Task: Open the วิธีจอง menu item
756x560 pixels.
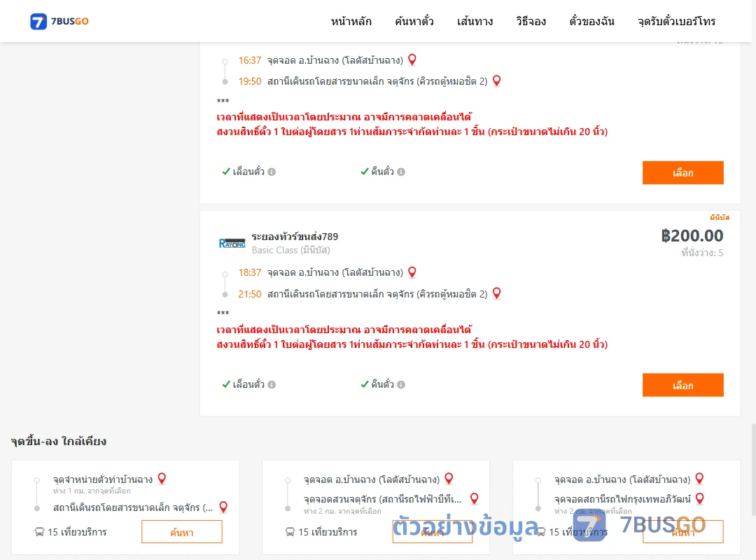Action: coord(531,21)
